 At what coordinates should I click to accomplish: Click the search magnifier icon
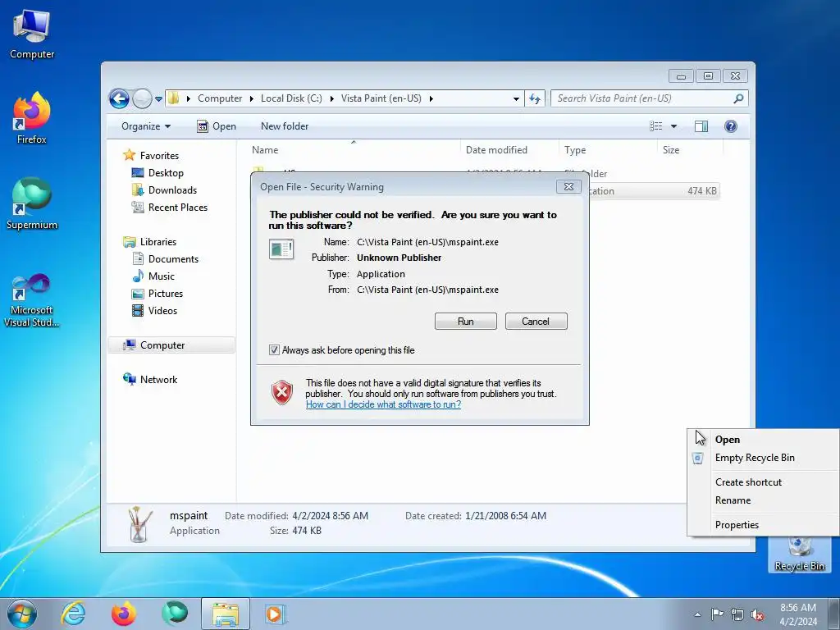(x=738, y=98)
